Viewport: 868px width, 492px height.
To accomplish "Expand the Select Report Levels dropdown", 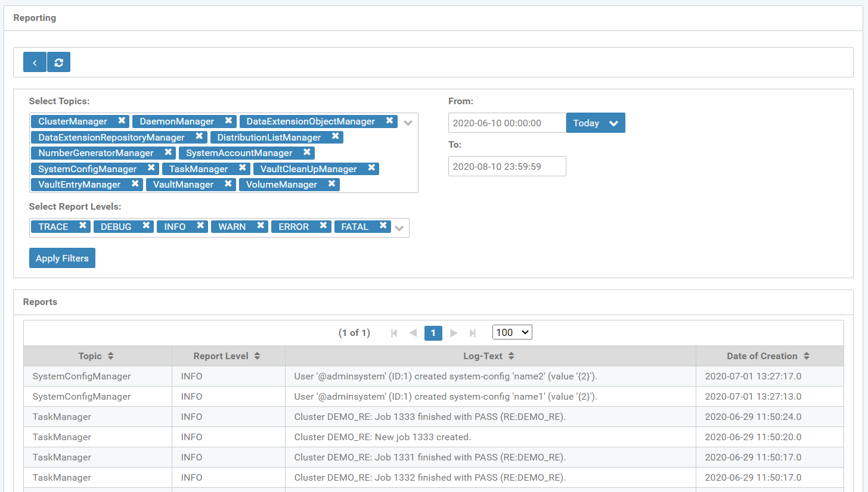I will click(x=399, y=228).
